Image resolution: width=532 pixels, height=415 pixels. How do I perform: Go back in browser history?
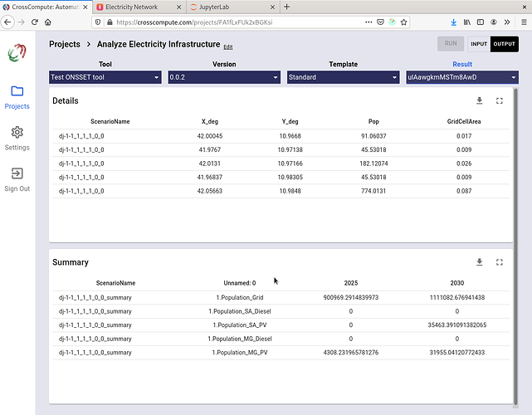[7, 22]
